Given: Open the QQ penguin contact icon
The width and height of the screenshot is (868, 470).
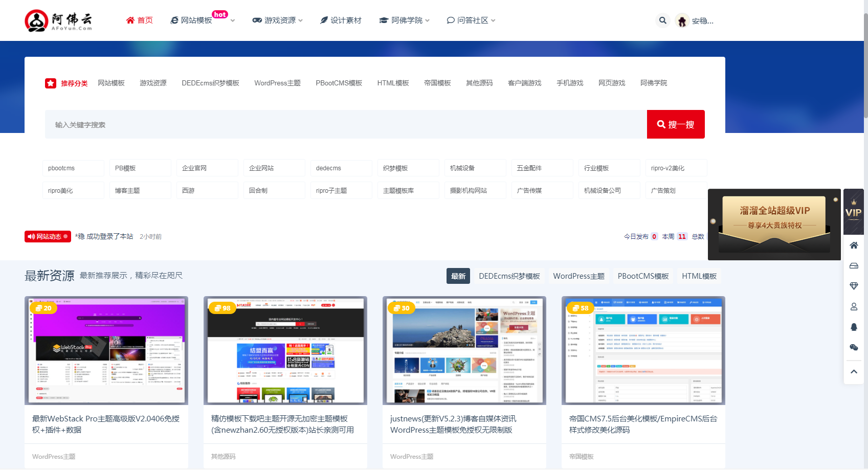Looking at the screenshot, I should pos(854,327).
